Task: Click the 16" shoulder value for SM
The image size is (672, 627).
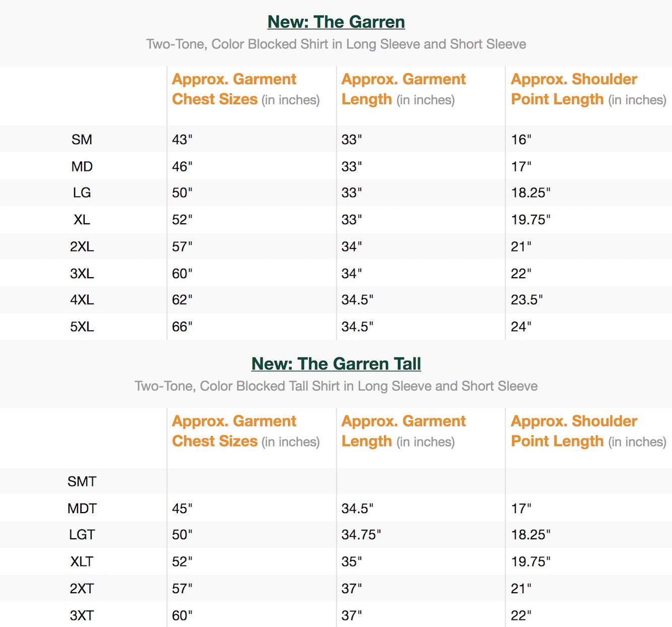Action: (x=521, y=140)
